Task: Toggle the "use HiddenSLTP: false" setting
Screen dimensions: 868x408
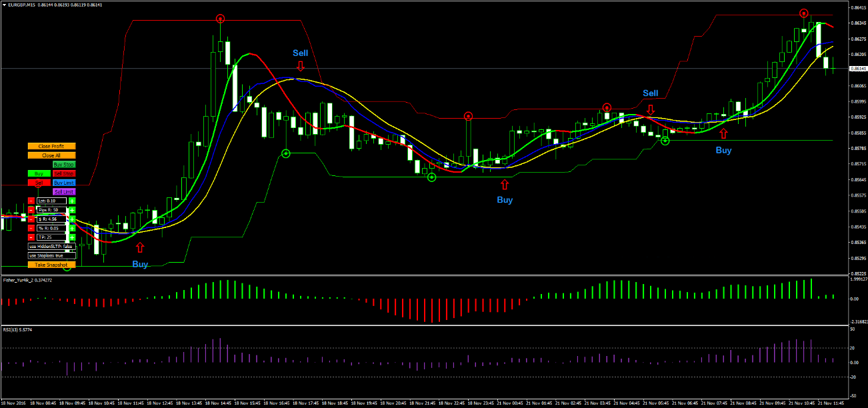Action: click(51, 247)
